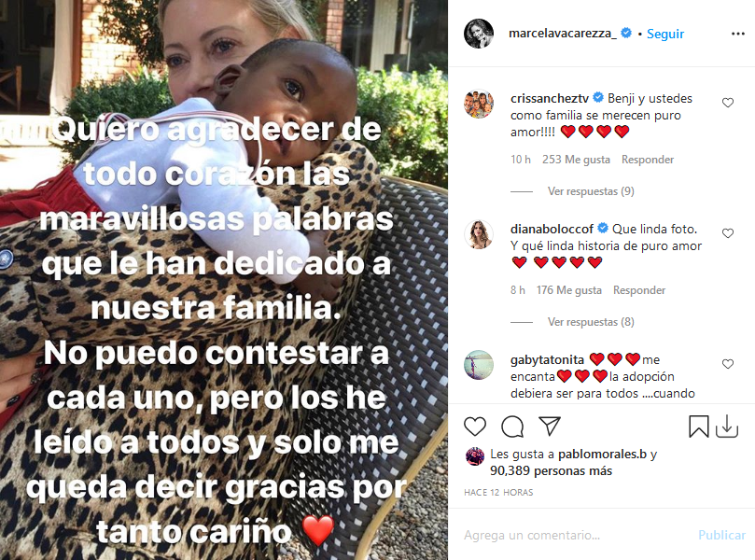Open pablomorales.b profile from likes
The height and width of the screenshot is (560, 755).
click(x=602, y=455)
